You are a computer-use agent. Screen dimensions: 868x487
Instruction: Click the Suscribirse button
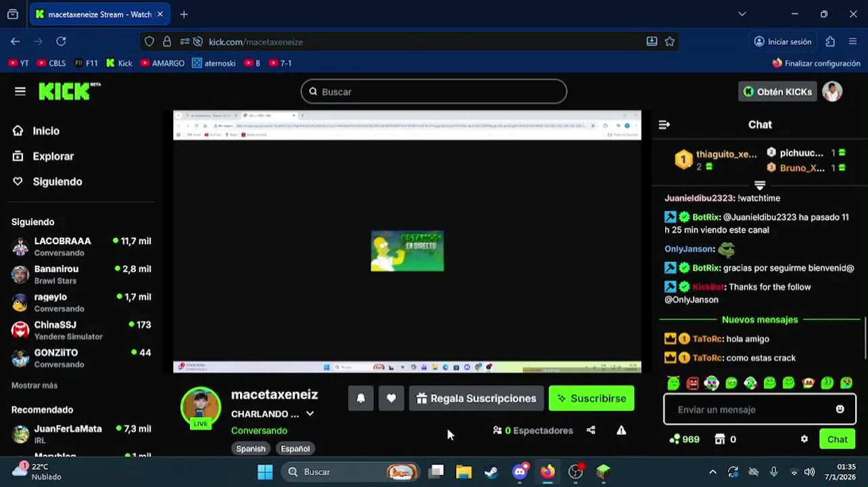pos(592,398)
